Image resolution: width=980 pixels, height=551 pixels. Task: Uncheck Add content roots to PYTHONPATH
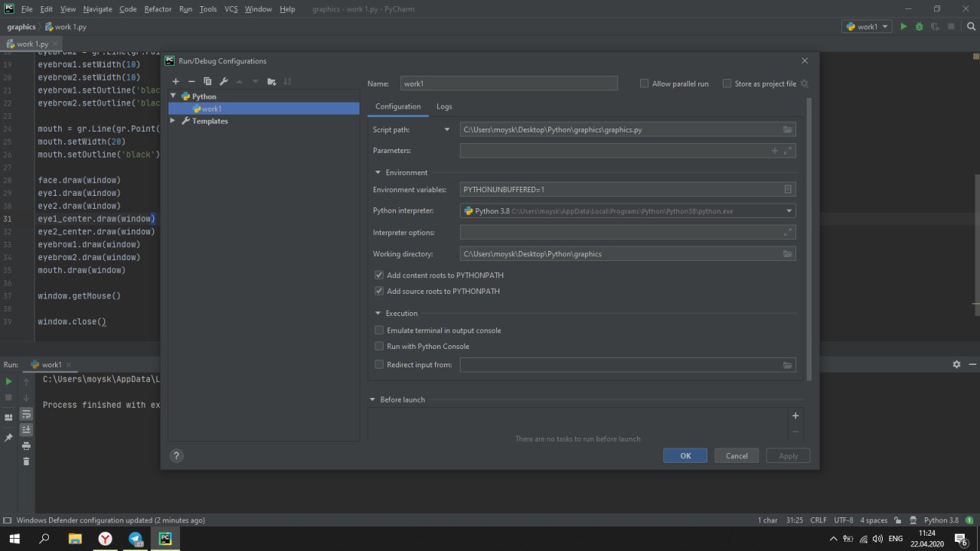(379, 275)
